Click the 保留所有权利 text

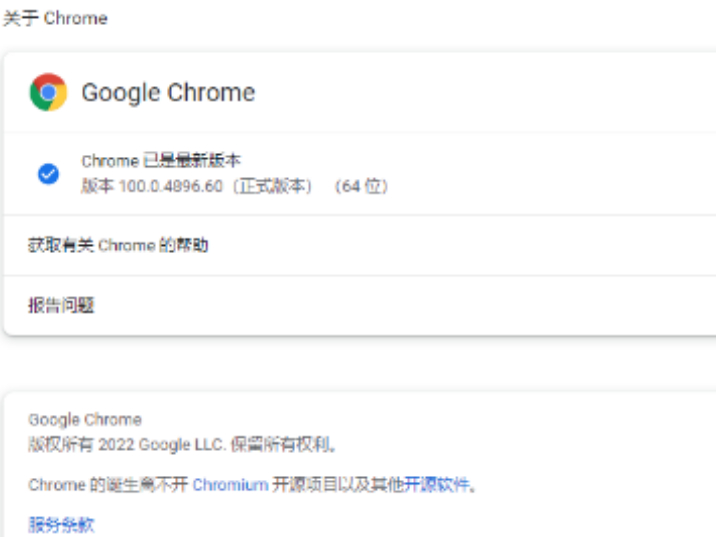click(x=283, y=444)
